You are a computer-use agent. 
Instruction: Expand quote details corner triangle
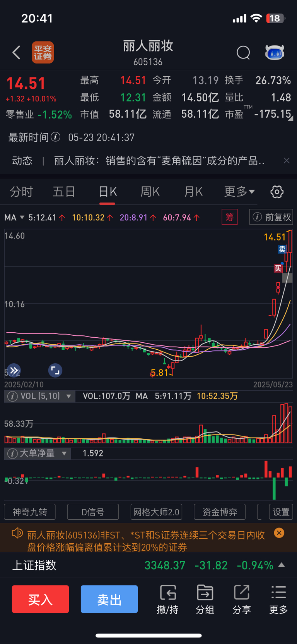pos(291,118)
